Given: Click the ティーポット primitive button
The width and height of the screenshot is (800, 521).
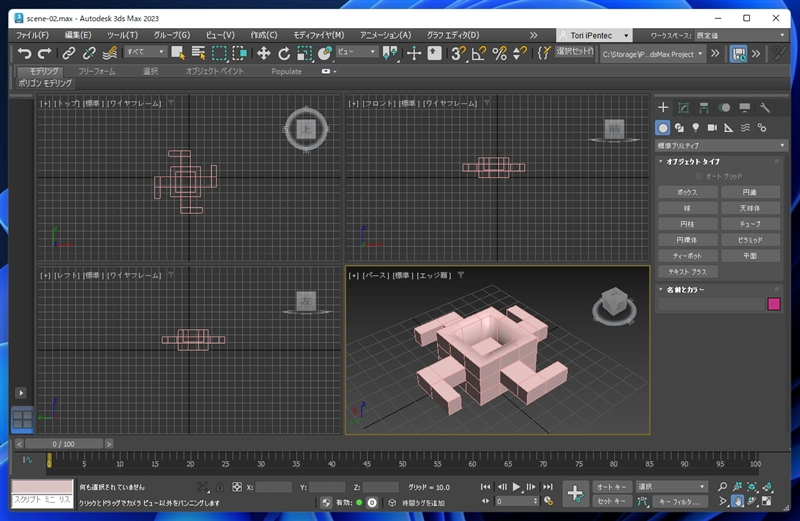Looking at the screenshot, I should click(687, 256).
